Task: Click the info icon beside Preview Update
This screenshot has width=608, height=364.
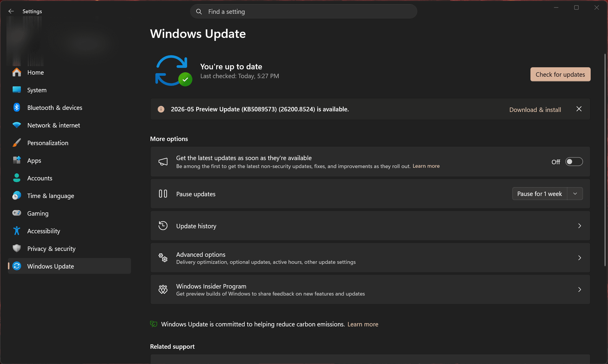Action: pos(161,109)
